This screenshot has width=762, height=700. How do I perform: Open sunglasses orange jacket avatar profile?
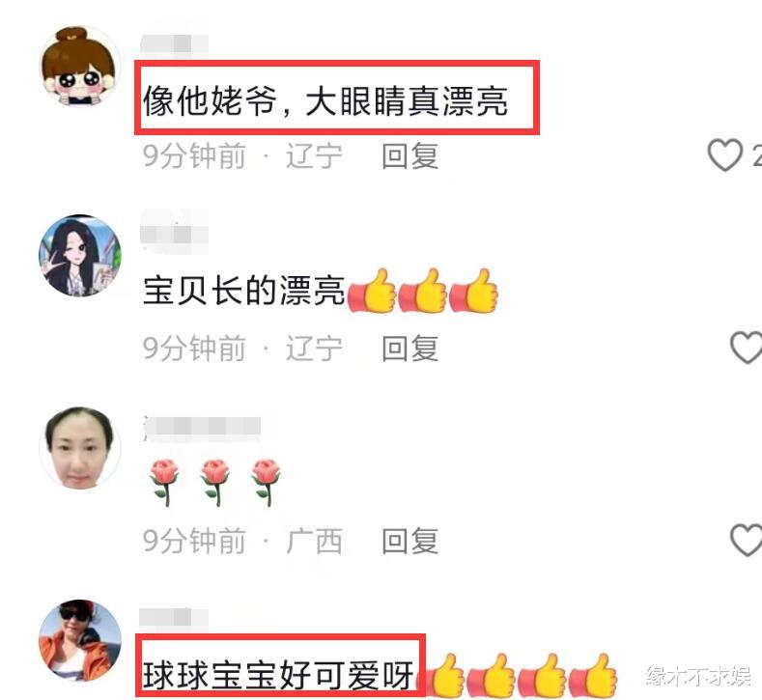80,640
